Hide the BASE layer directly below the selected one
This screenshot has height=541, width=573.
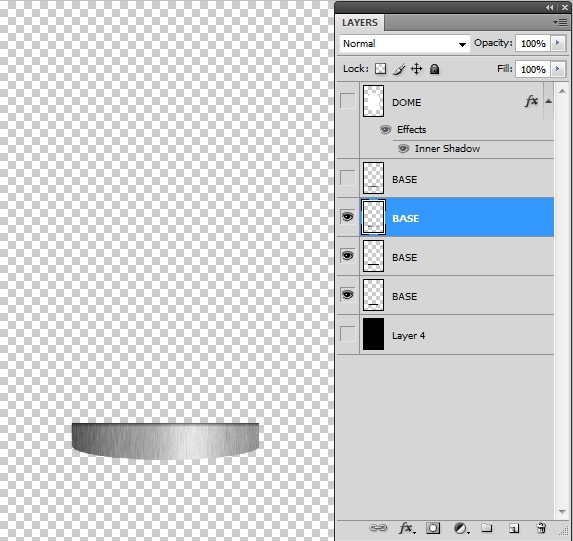[348, 256]
